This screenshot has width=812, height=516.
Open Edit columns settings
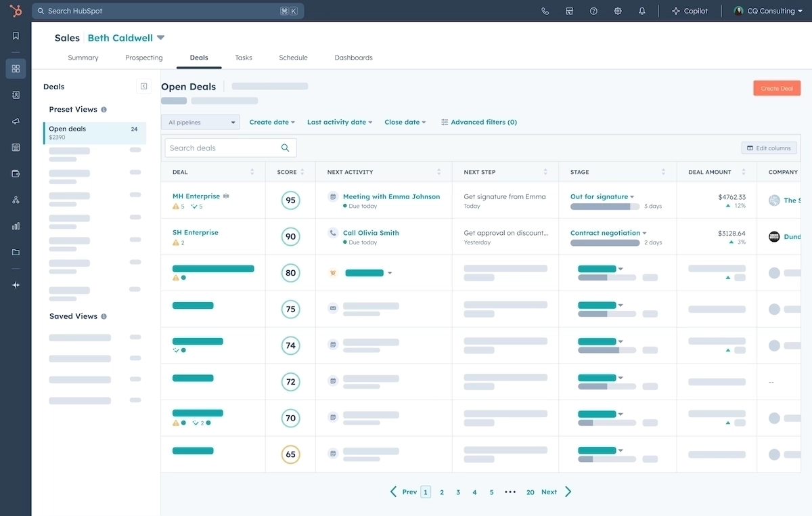tap(769, 148)
